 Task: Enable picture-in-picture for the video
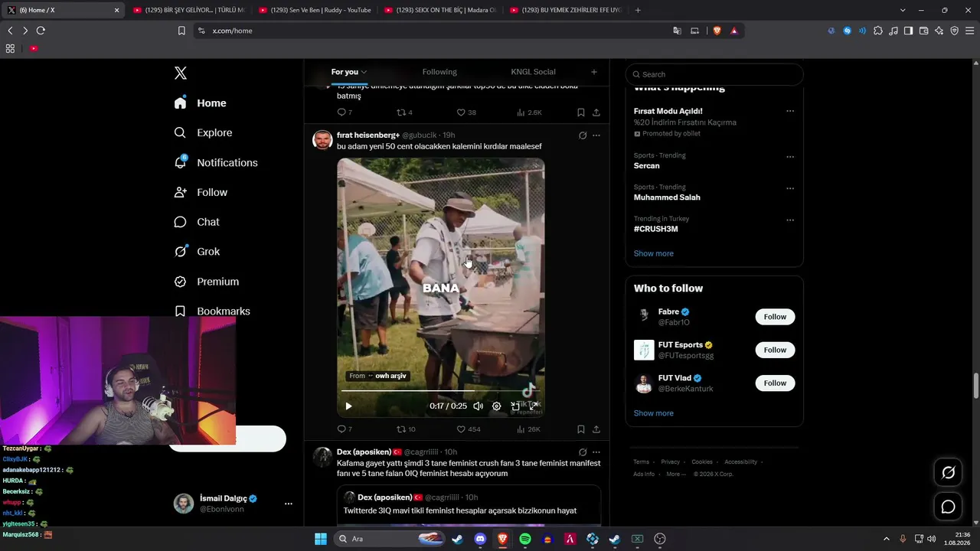coord(514,406)
